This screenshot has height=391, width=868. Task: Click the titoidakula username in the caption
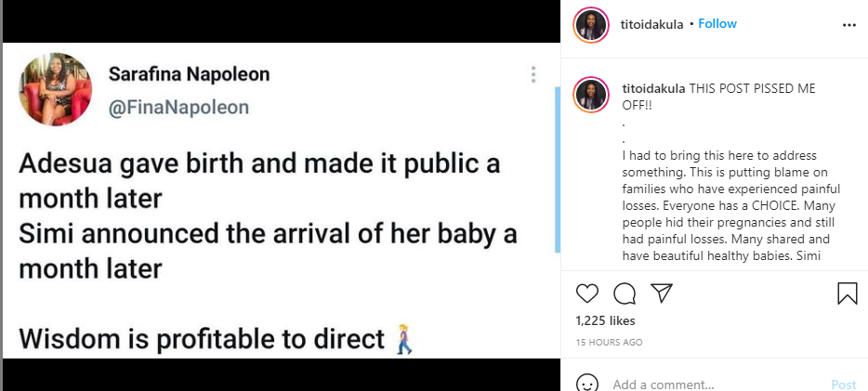pyautogui.click(x=653, y=88)
